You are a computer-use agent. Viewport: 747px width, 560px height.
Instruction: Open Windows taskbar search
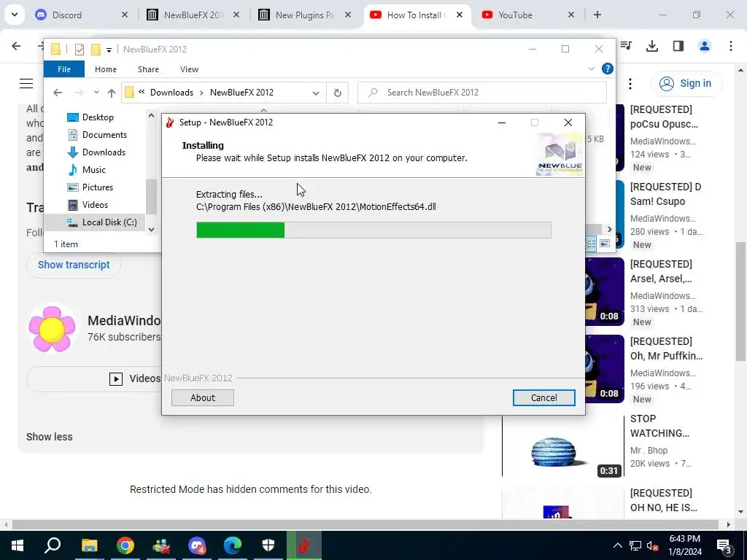pyautogui.click(x=53, y=545)
